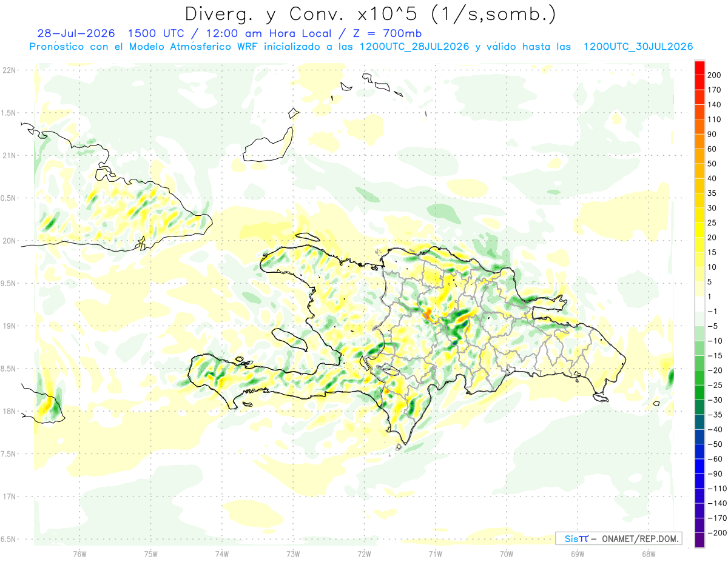Click the red swatch atop the colorbar
The height and width of the screenshot is (562, 728).
pyautogui.click(x=700, y=68)
